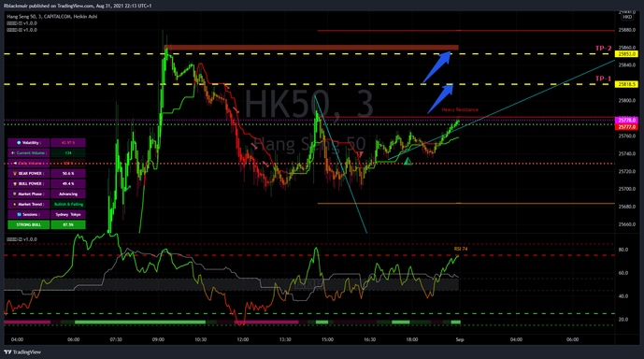Click the Bull Power bull icon
Screen dimensions: 644x359
pos(15,183)
